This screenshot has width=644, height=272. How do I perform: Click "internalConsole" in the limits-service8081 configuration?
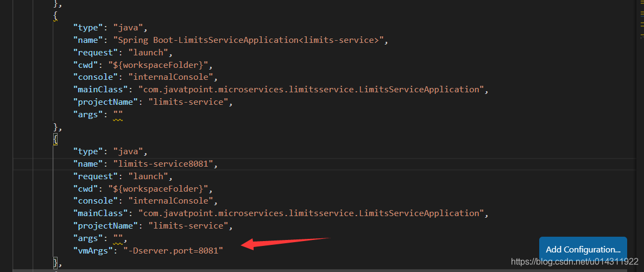pos(171,201)
